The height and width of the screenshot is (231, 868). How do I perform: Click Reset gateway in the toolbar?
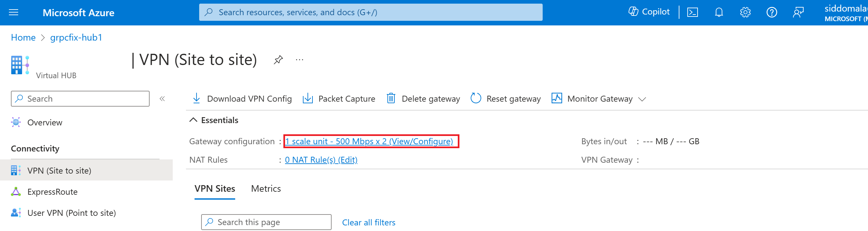(506, 99)
